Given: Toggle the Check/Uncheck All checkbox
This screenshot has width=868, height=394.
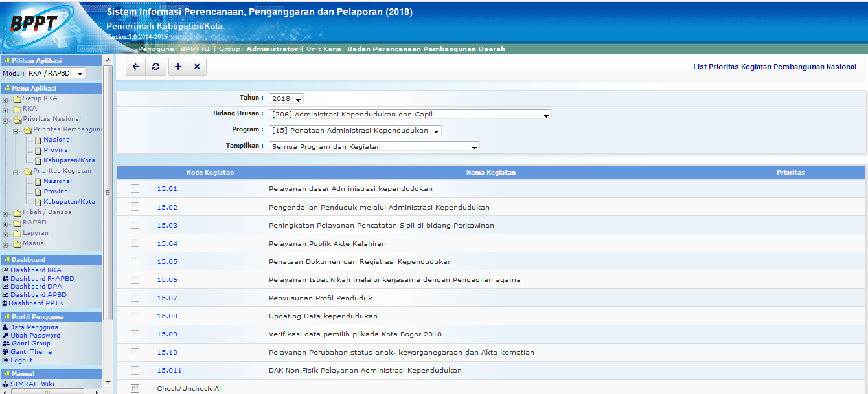Looking at the screenshot, I should pyautogui.click(x=135, y=388).
